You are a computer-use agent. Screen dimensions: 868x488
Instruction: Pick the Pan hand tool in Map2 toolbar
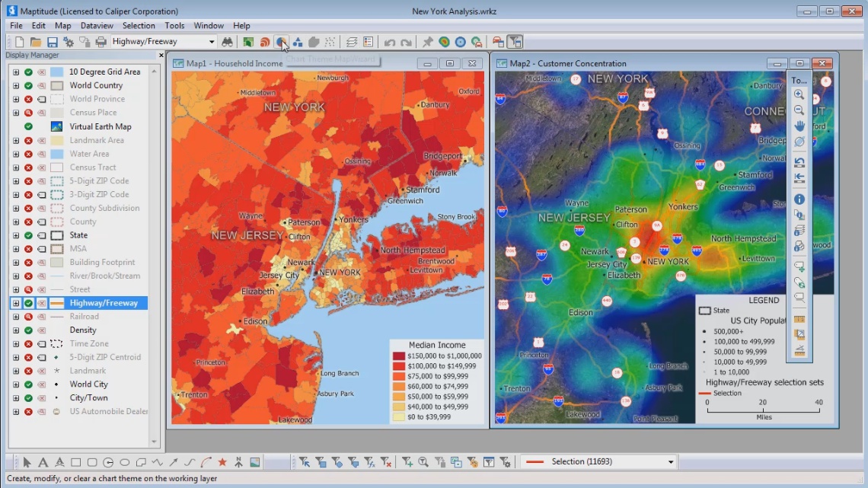pyautogui.click(x=799, y=126)
